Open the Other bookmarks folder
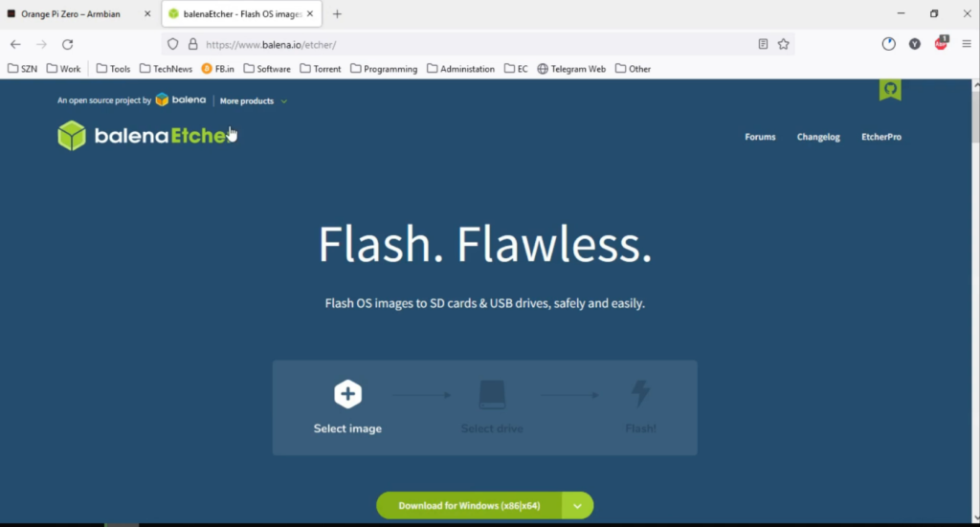Screen dimensions: 980x527 634,69
